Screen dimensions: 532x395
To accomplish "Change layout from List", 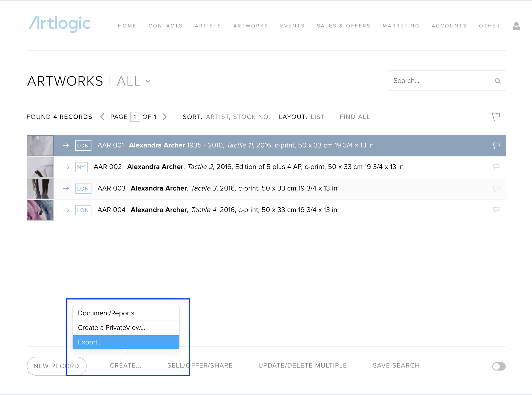I will click(317, 117).
